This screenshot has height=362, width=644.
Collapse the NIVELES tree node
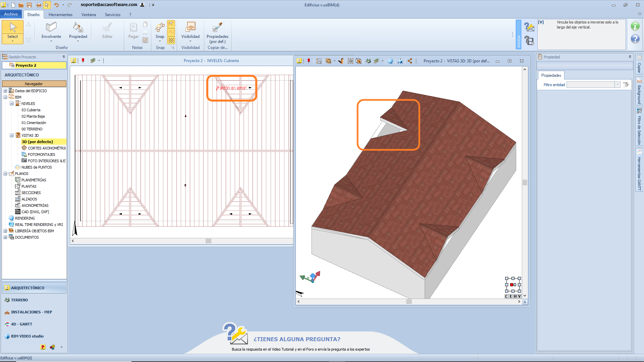[x=12, y=104]
